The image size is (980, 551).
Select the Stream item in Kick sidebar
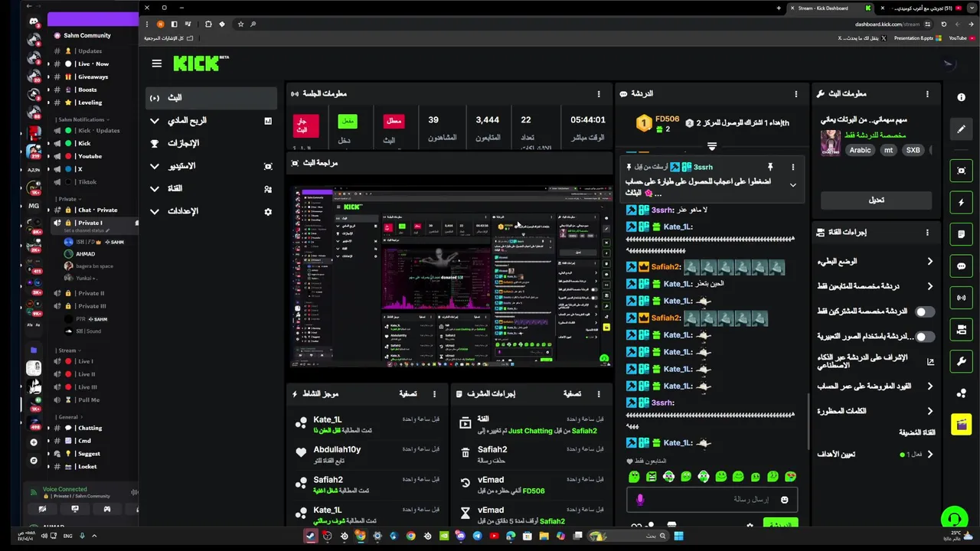(211, 98)
